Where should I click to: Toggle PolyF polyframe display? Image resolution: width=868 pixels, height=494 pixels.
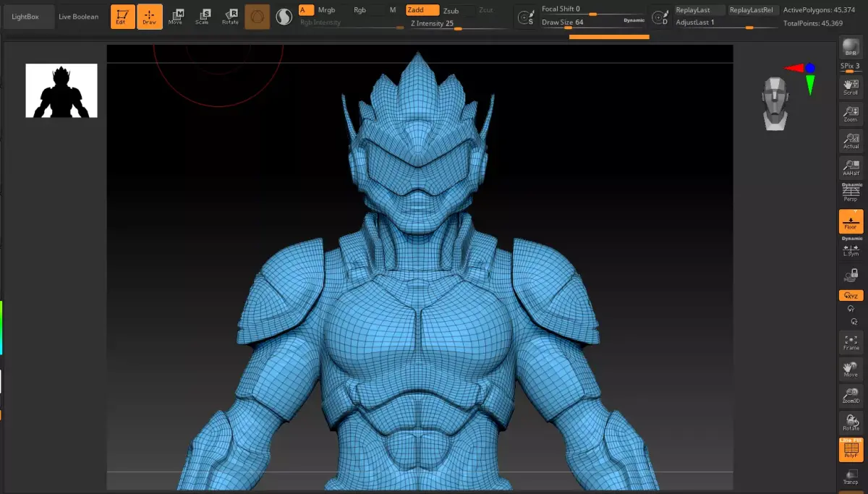[851, 450]
